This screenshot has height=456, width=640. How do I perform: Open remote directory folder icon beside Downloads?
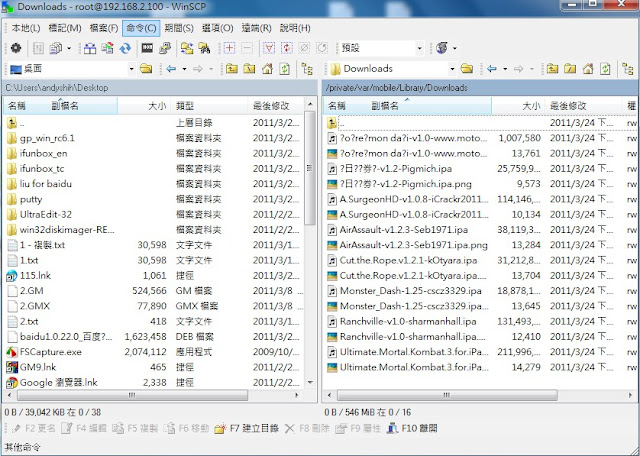(467, 69)
